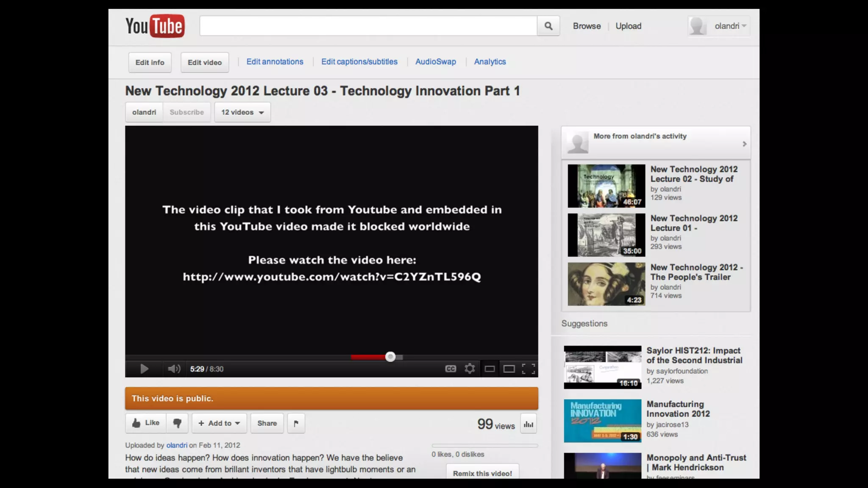Screen dimensions: 868x488
Task: Open Edit captions/subtitles
Action: tap(359, 62)
